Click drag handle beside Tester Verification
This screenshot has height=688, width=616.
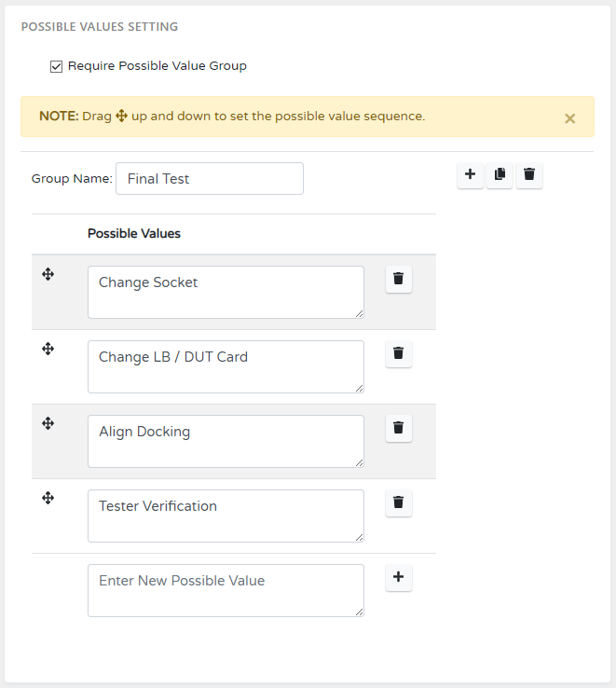(48, 498)
